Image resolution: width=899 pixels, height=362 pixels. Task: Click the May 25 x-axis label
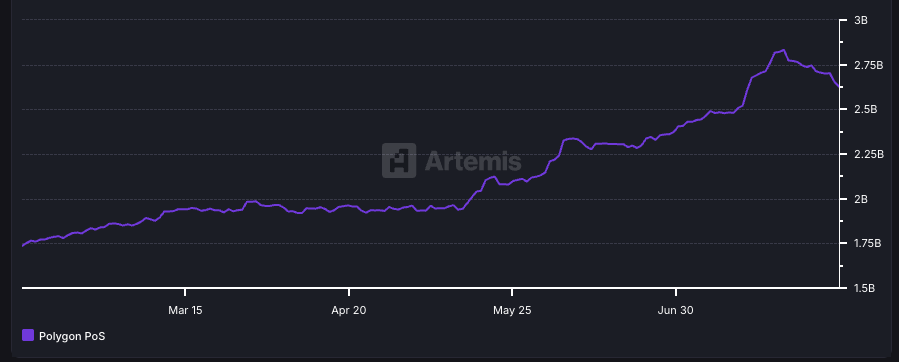click(512, 310)
